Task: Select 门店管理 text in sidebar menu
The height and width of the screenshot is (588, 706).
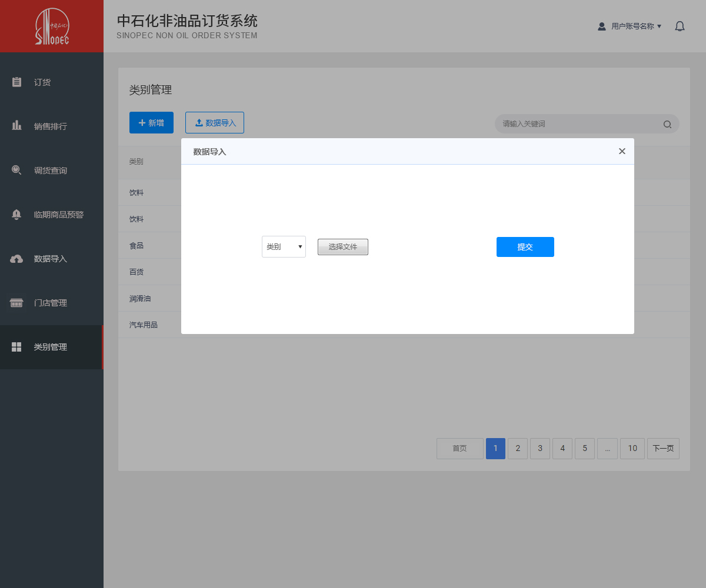Action: [51, 303]
